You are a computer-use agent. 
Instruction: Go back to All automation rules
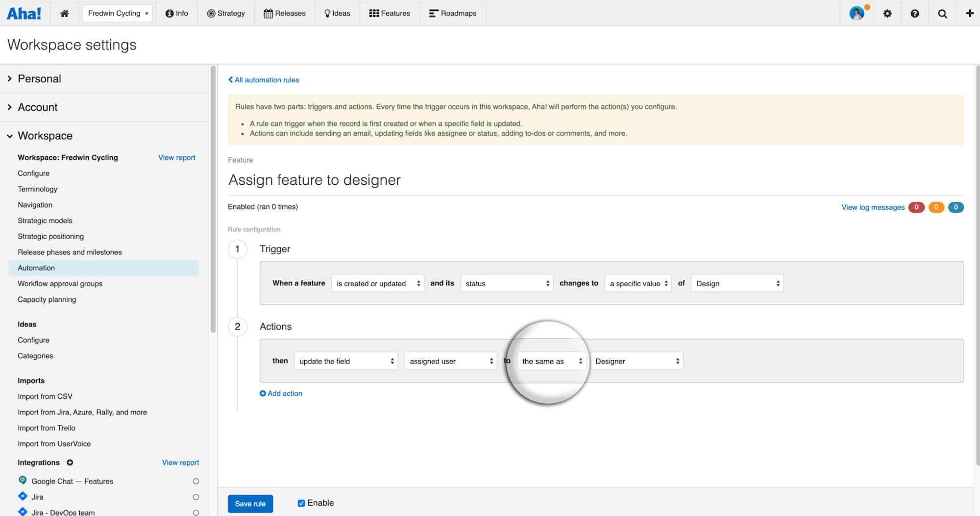point(264,80)
